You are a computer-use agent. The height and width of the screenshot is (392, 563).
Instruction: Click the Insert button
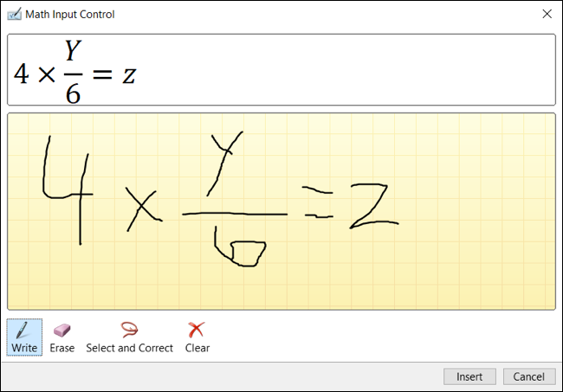(x=469, y=376)
